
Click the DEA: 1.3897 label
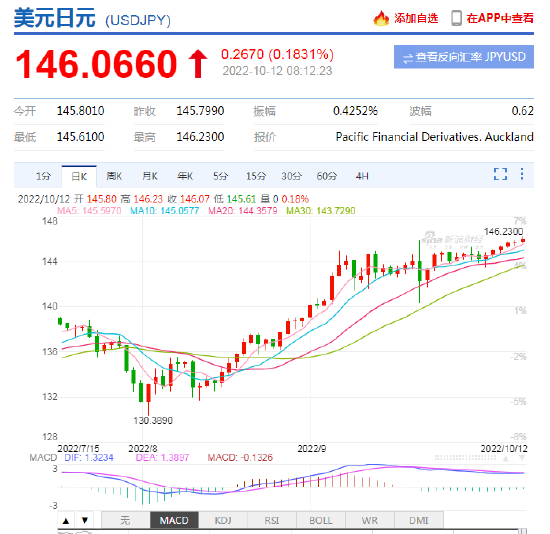pos(162,458)
